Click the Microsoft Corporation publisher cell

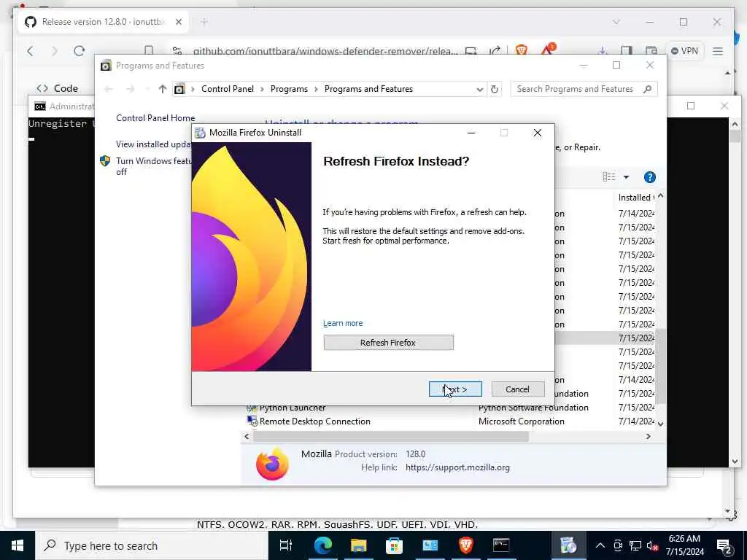click(x=521, y=421)
